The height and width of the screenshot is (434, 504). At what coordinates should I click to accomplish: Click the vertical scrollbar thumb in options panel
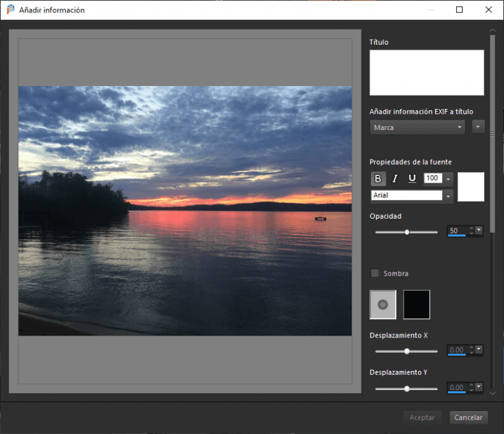point(492,133)
